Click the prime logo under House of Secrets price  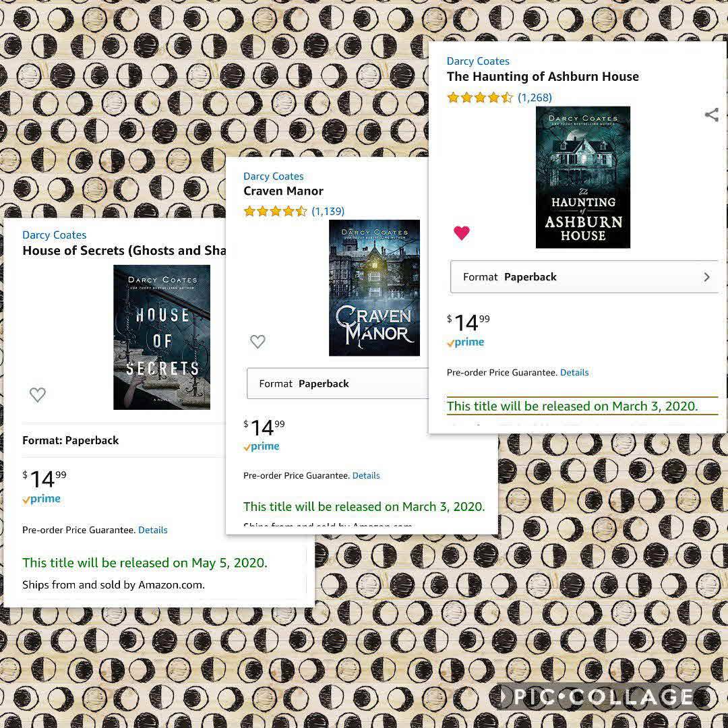click(x=41, y=499)
